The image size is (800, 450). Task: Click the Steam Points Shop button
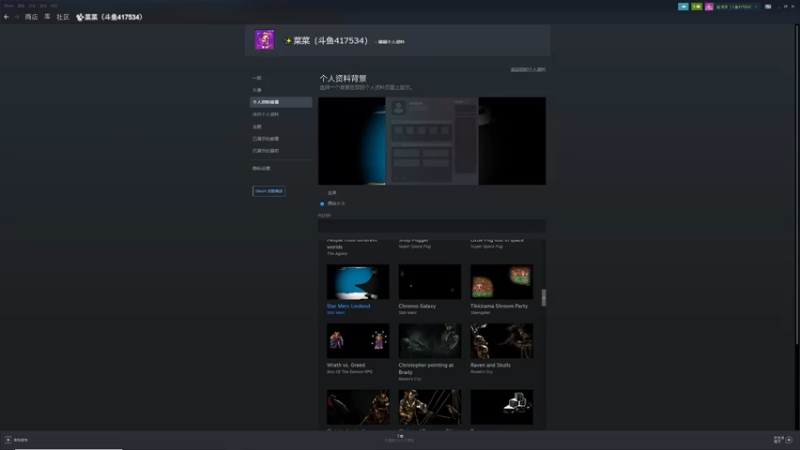click(269, 191)
